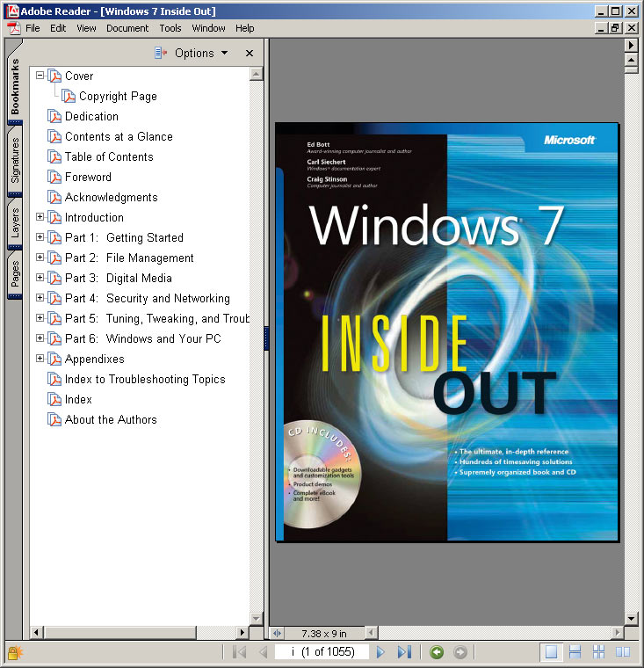This screenshot has height=668, width=644.
Task: Go to the next page
Action: click(380, 652)
